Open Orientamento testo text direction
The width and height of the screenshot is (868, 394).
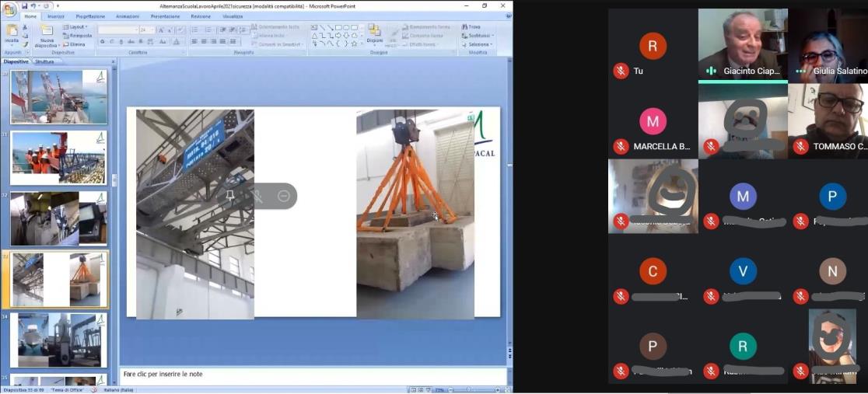click(275, 26)
